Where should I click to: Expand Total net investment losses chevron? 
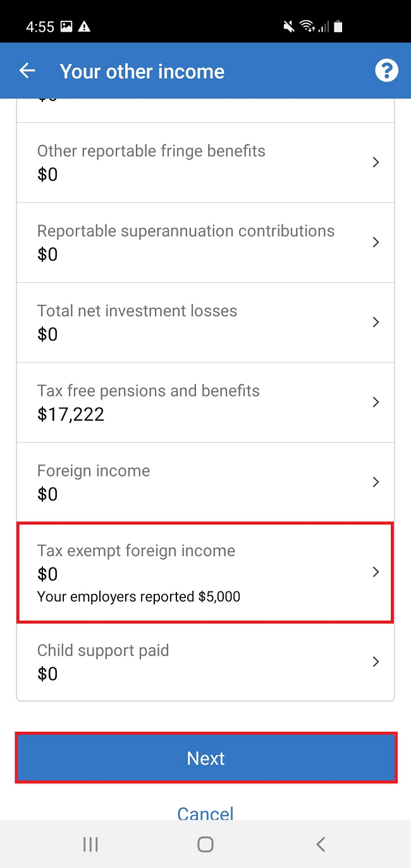click(376, 322)
